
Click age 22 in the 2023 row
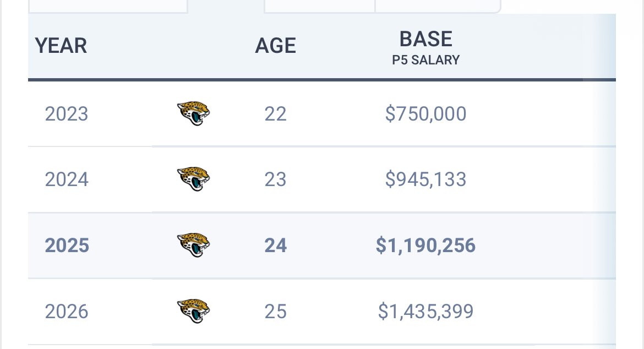tap(275, 114)
